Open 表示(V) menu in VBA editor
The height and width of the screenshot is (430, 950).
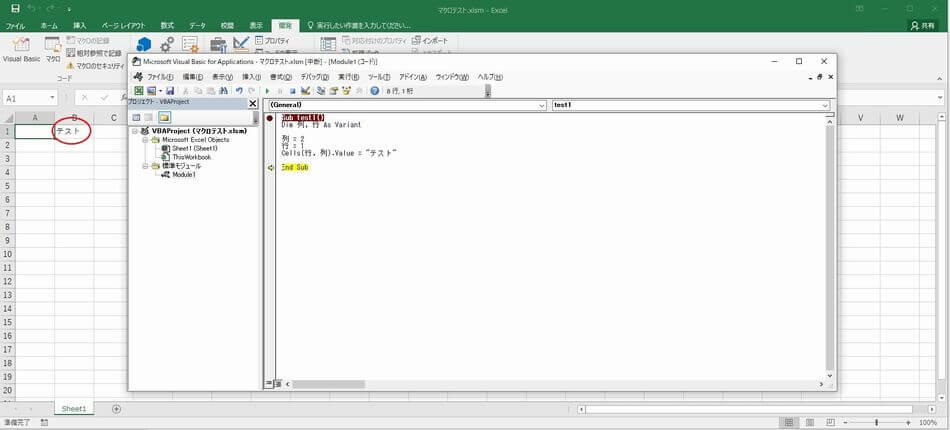click(x=222, y=78)
